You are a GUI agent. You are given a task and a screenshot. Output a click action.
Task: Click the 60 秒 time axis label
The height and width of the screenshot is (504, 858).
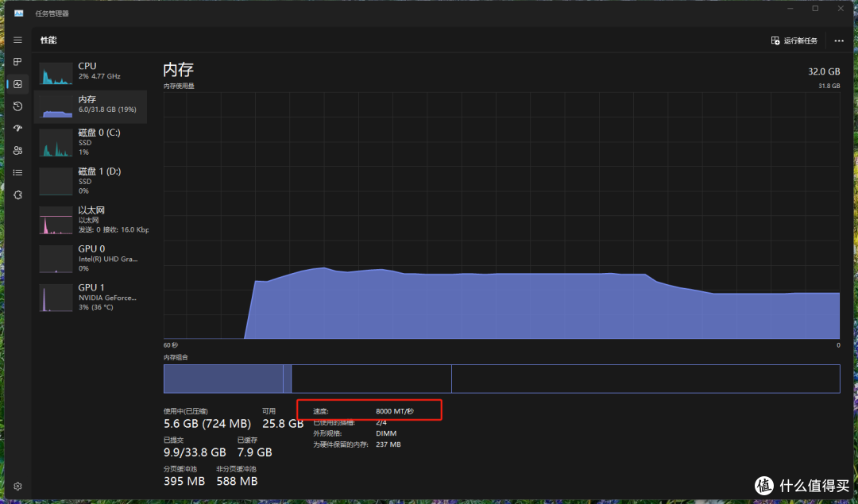(171, 345)
